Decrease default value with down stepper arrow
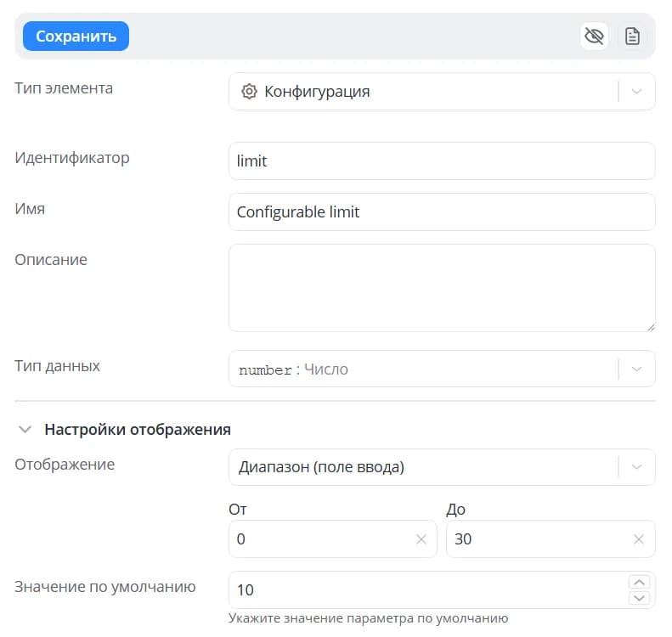672x637 pixels. coord(639,598)
